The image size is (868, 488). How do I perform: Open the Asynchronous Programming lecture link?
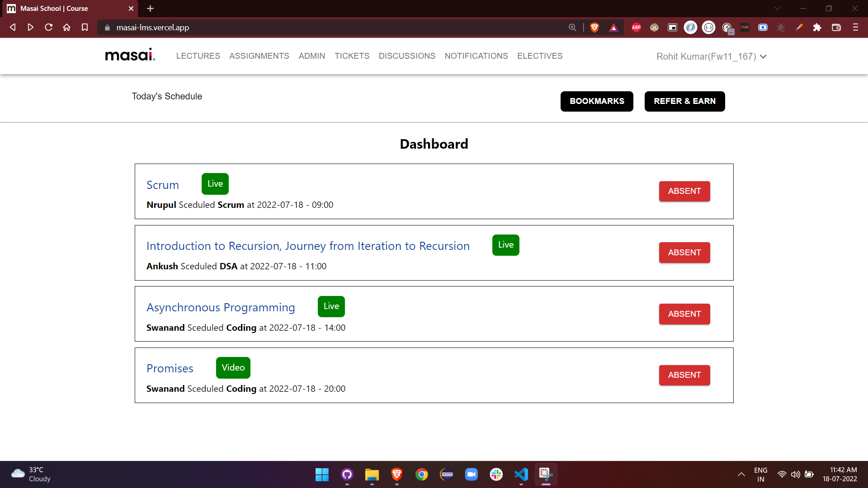221,307
